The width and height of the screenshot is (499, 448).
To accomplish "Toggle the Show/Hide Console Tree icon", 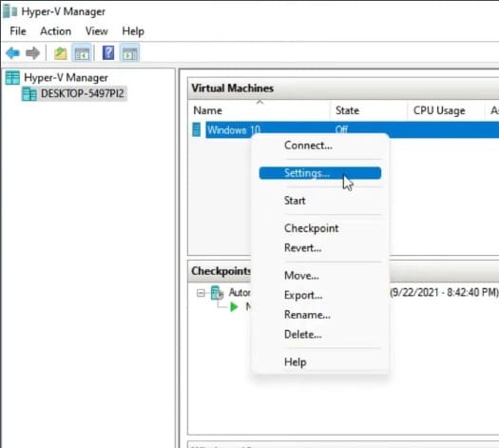I will tap(82, 53).
